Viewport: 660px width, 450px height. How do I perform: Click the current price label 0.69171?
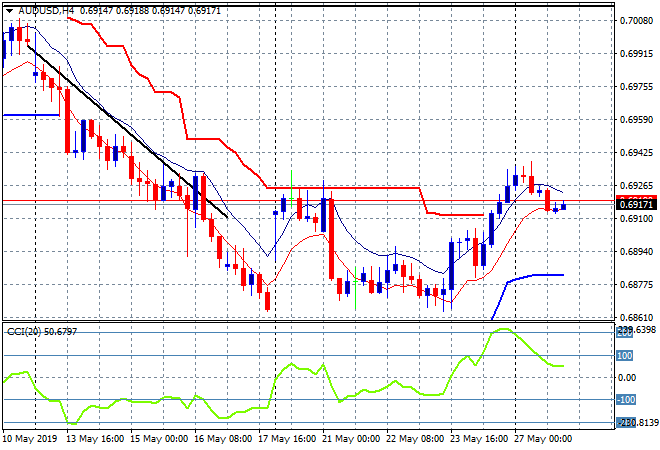point(637,205)
